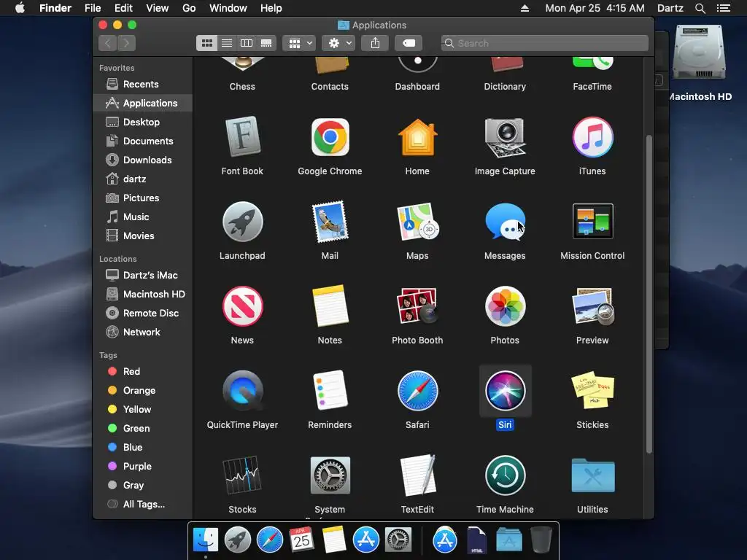This screenshot has height=560, width=747.
Task: Open the group-by arrangement dropdown
Action: [x=299, y=43]
